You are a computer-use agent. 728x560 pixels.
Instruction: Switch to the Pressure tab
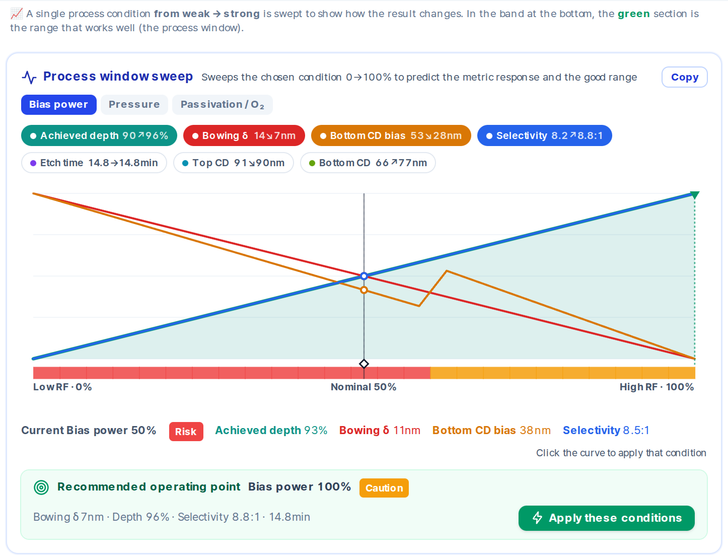click(x=134, y=105)
